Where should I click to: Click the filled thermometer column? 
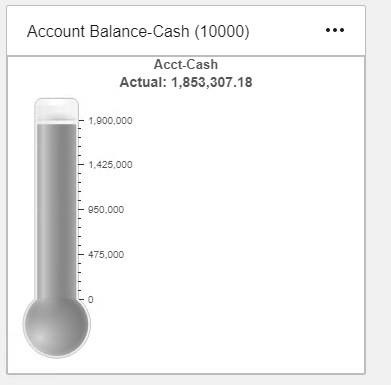pyautogui.click(x=57, y=212)
